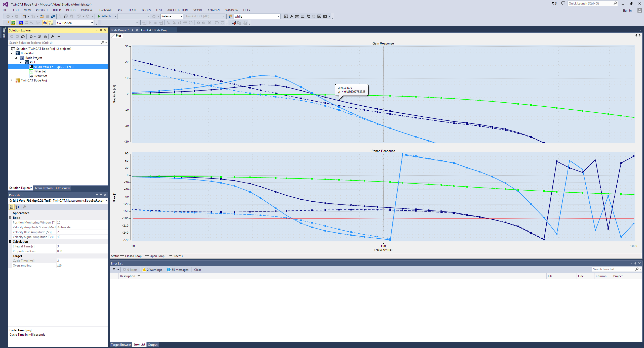Click Home icon in Solution Explorer toolbar
Image resolution: width=644 pixels, height=348 pixels.
[23, 36]
